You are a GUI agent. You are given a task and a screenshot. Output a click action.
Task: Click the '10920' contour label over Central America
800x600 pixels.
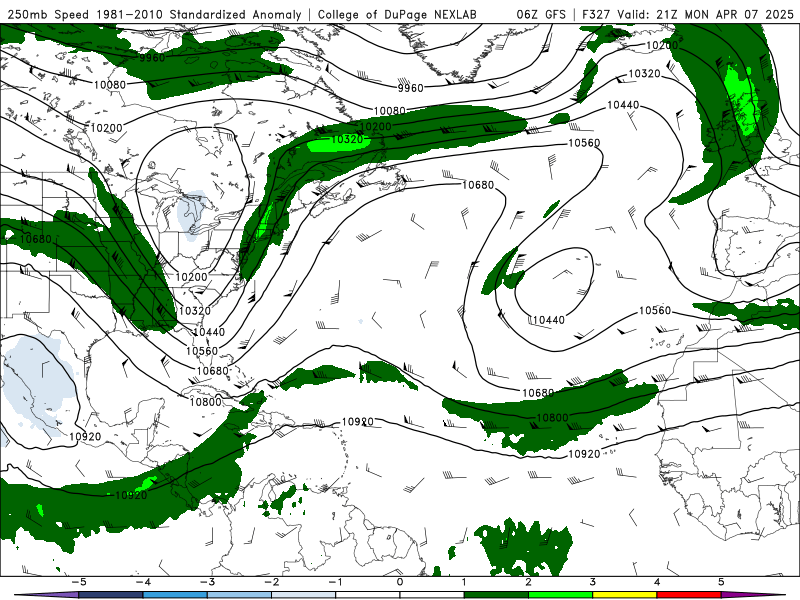click(132, 495)
